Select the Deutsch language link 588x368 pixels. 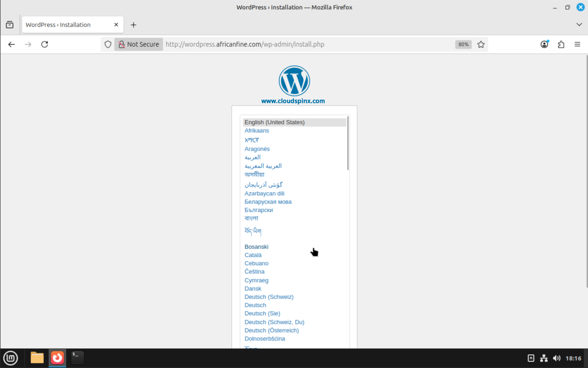pyautogui.click(x=255, y=305)
